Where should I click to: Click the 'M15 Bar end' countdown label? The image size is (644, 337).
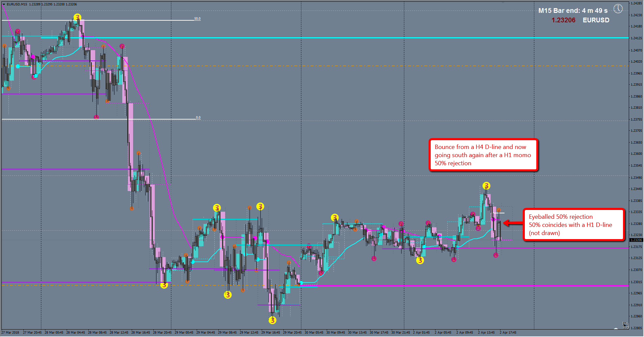[573, 10]
